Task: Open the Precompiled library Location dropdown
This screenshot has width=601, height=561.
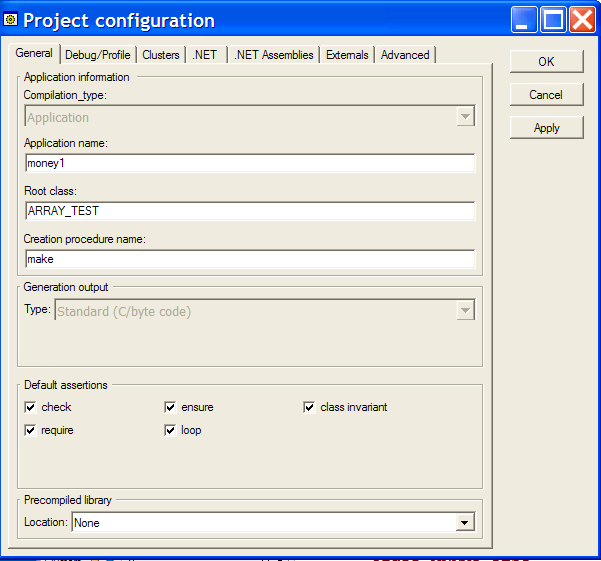Action: [463, 522]
